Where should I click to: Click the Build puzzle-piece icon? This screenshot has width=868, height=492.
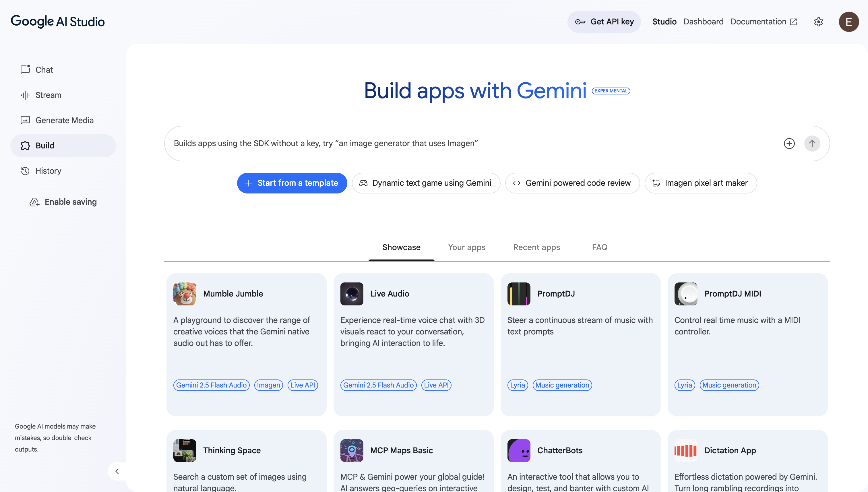click(x=25, y=146)
